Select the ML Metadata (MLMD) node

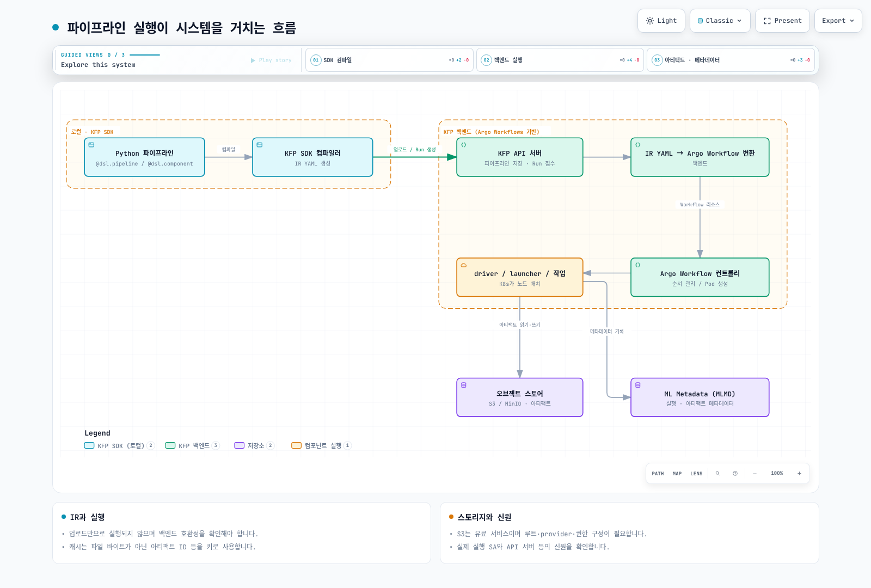[x=700, y=397]
